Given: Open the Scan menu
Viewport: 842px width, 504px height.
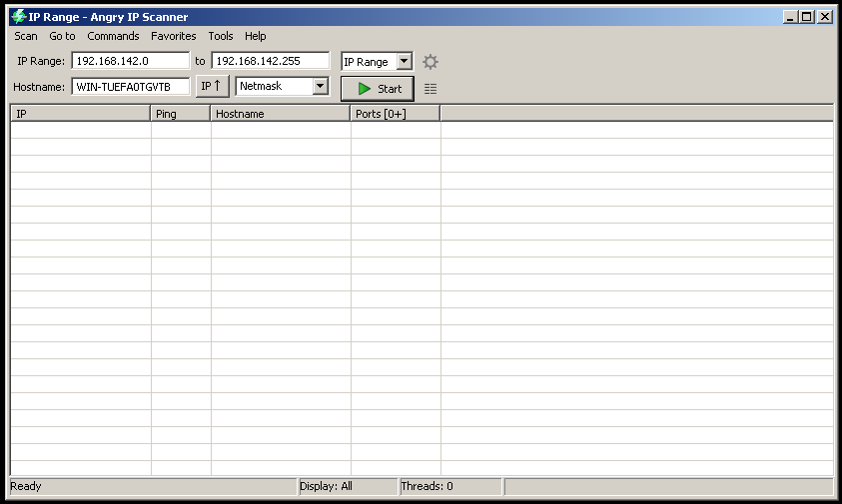Looking at the screenshot, I should tap(26, 36).
